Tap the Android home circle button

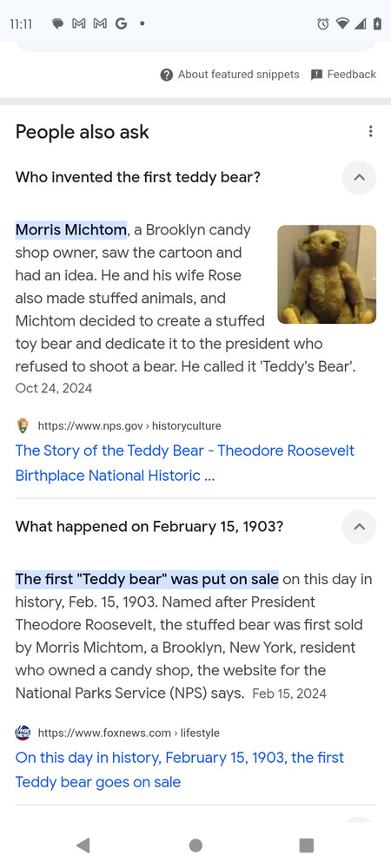point(195,845)
